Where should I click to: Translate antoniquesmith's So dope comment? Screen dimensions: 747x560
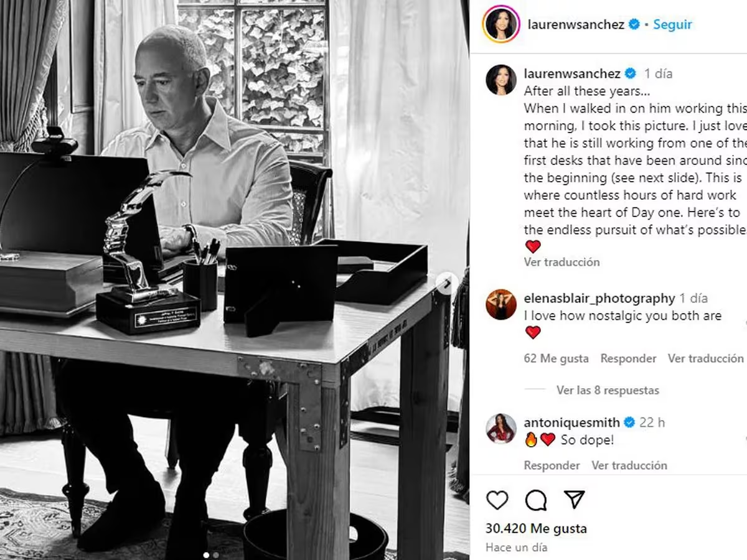(x=629, y=465)
